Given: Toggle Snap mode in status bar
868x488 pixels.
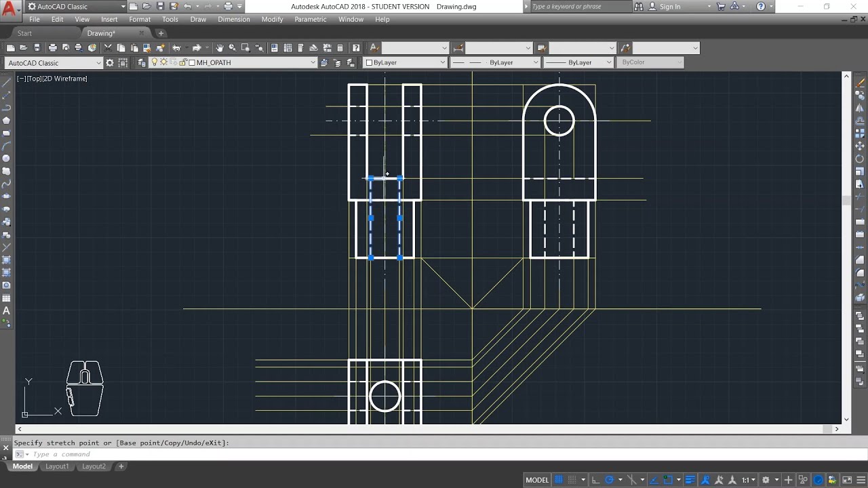Looking at the screenshot, I should pyautogui.click(x=572, y=480).
